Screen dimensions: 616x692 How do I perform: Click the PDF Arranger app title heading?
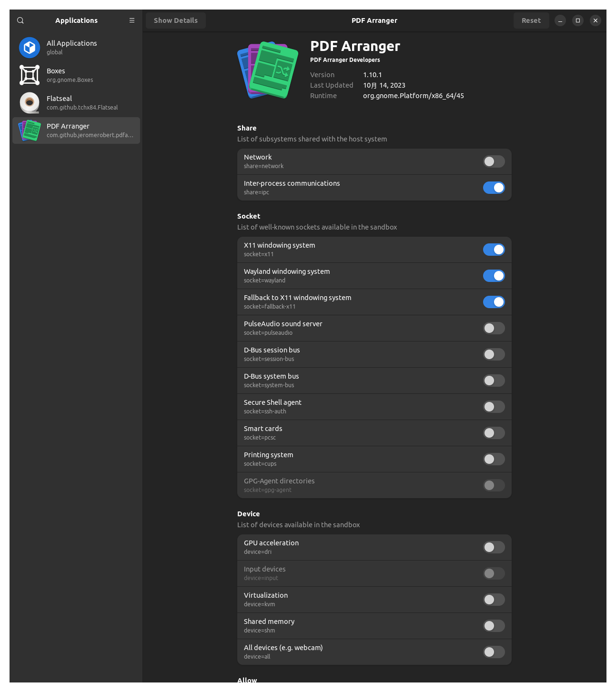coord(355,46)
